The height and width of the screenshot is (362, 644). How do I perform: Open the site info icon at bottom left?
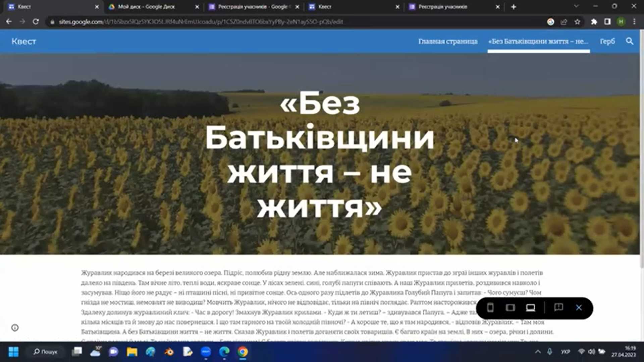point(15,328)
